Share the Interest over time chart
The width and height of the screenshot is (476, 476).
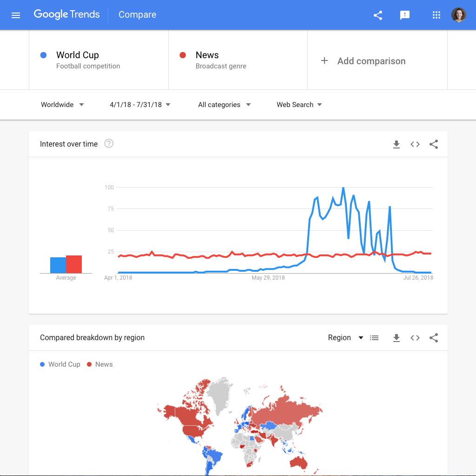[434, 144]
